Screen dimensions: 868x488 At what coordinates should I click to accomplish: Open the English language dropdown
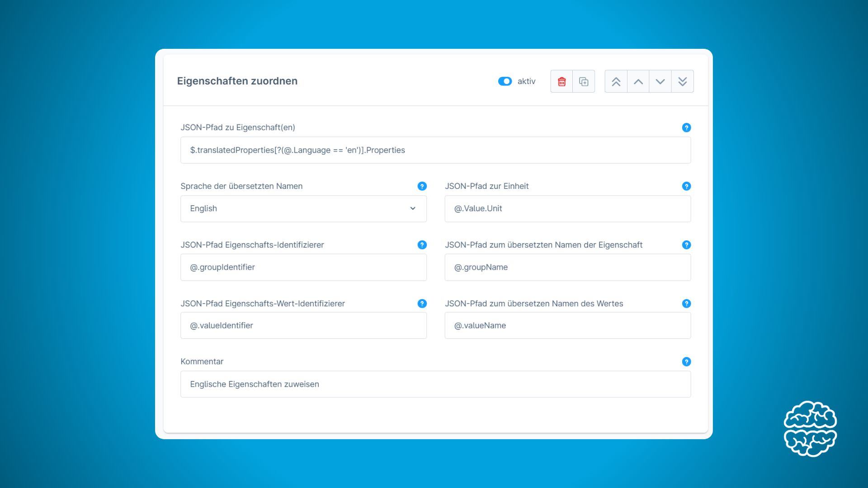303,209
